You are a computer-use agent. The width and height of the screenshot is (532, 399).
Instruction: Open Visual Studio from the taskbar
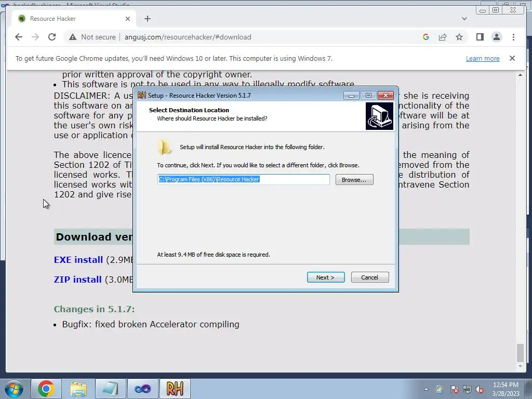coord(142,389)
